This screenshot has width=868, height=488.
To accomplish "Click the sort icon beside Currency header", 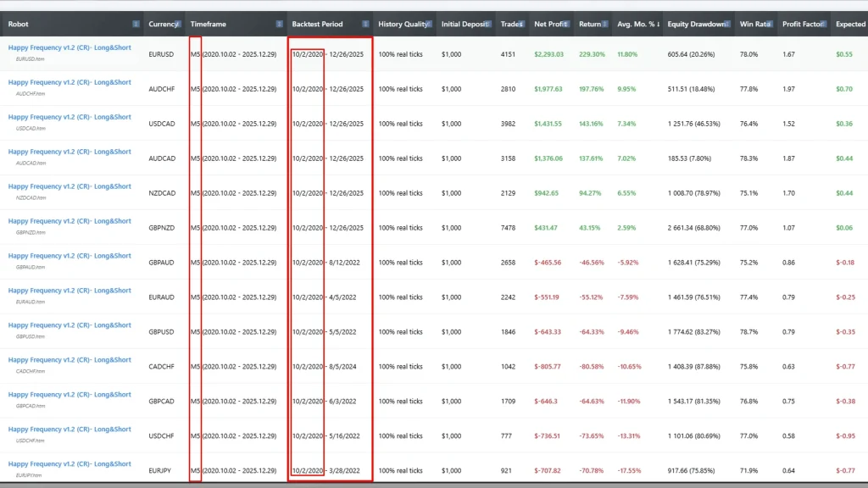I will pos(180,24).
